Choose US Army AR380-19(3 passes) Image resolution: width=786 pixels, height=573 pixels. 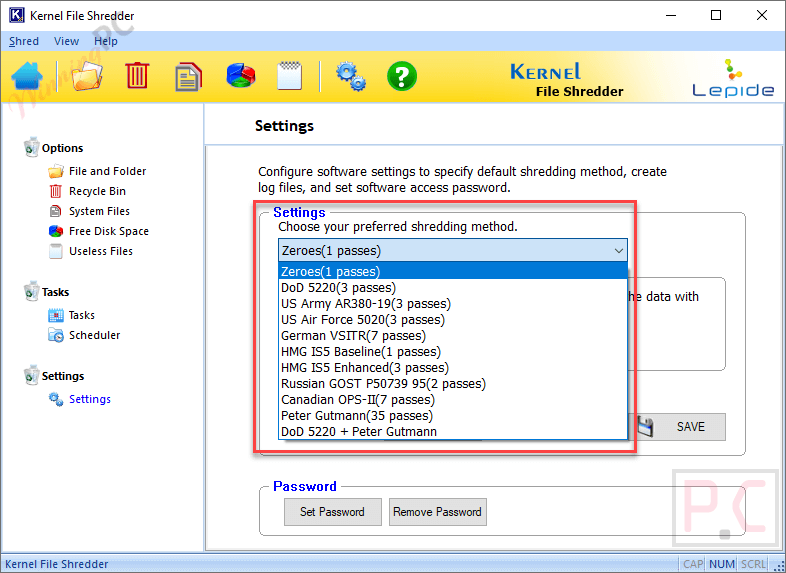pos(453,304)
